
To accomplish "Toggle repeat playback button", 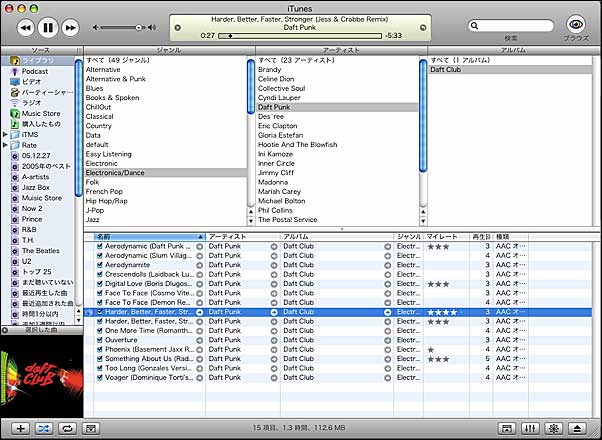I will pos(68,428).
